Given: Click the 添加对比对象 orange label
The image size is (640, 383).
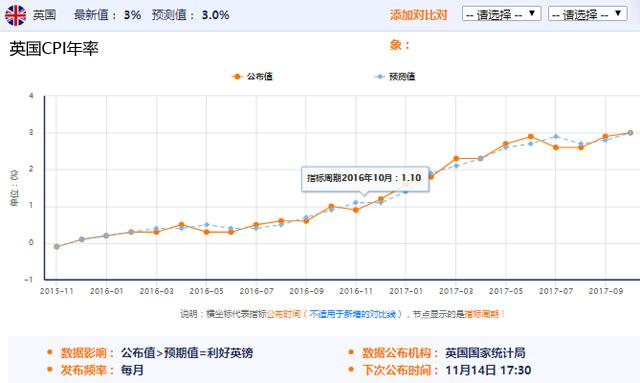Looking at the screenshot, I should (418, 15).
